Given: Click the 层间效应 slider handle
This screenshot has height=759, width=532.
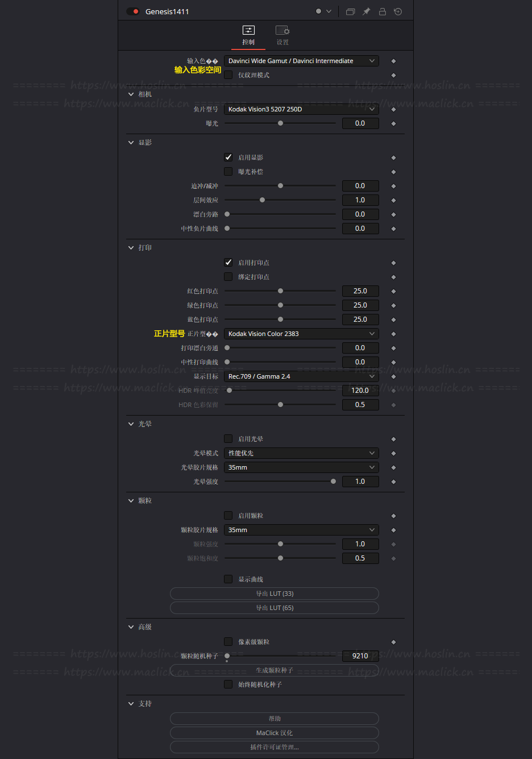Looking at the screenshot, I should [262, 200].
